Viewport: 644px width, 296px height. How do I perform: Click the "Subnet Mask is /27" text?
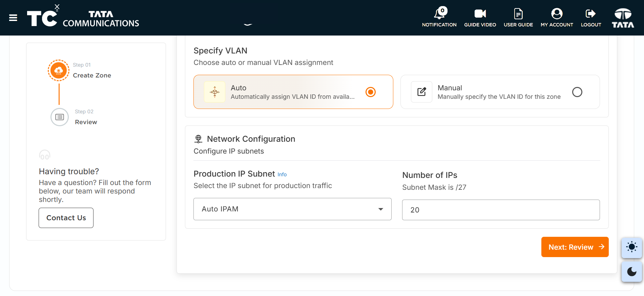(x=434, y=187)
